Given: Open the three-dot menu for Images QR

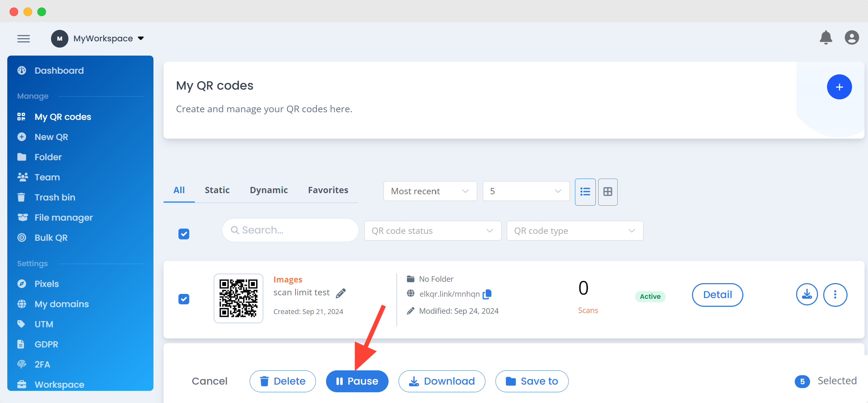Looking at the screenshot, I should [835, 295].
